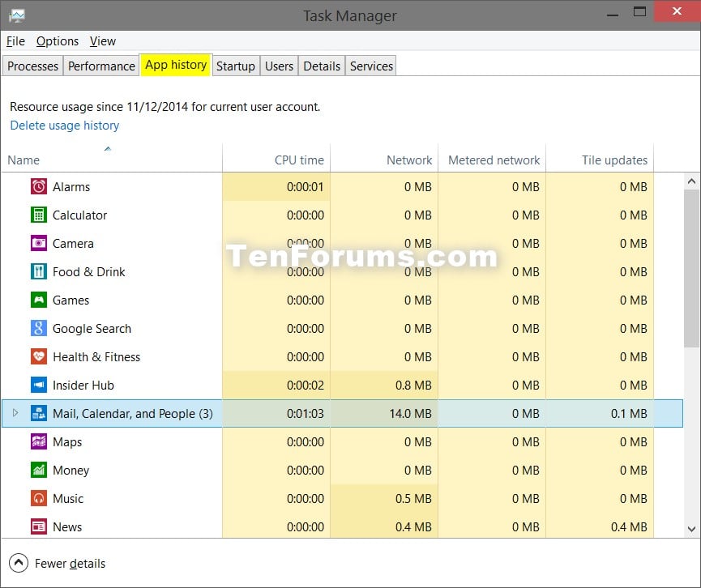Click the Calculator app icon
Viewport: 701px width, 588px height.
tap(39, 215)
